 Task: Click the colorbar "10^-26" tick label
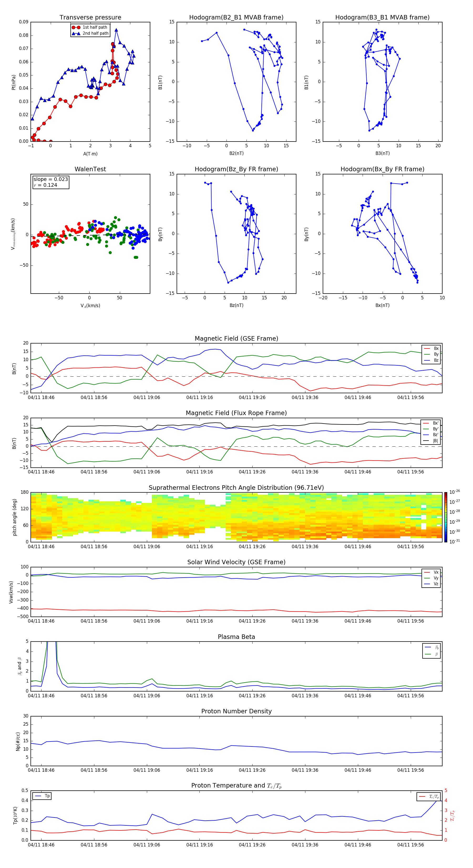click(x=455, y=492)
